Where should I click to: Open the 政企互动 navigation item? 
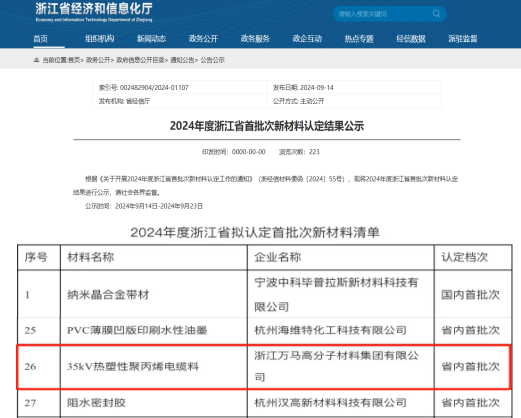click(x=307, y=39)
